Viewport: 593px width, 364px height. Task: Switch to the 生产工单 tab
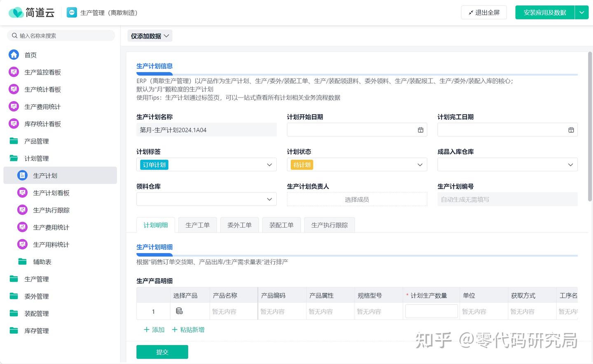pyautogui.click(x=197, y=225)
